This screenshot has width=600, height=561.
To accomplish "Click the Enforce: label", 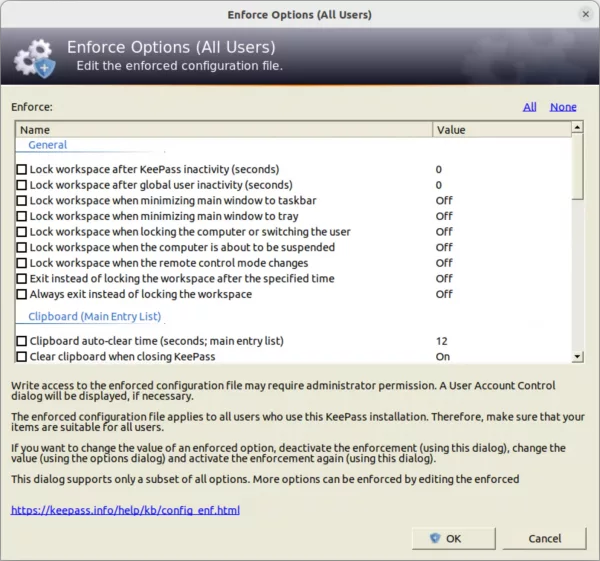I will pos(32,107).
